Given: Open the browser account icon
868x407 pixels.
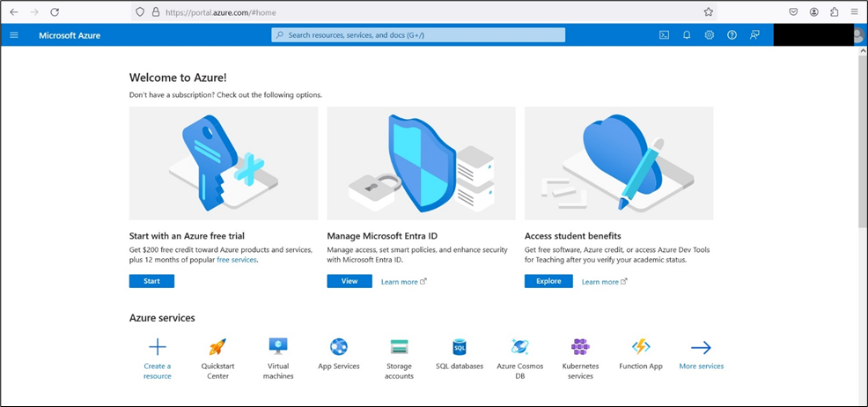Looking at the screenshot, I should coord(813,11).
